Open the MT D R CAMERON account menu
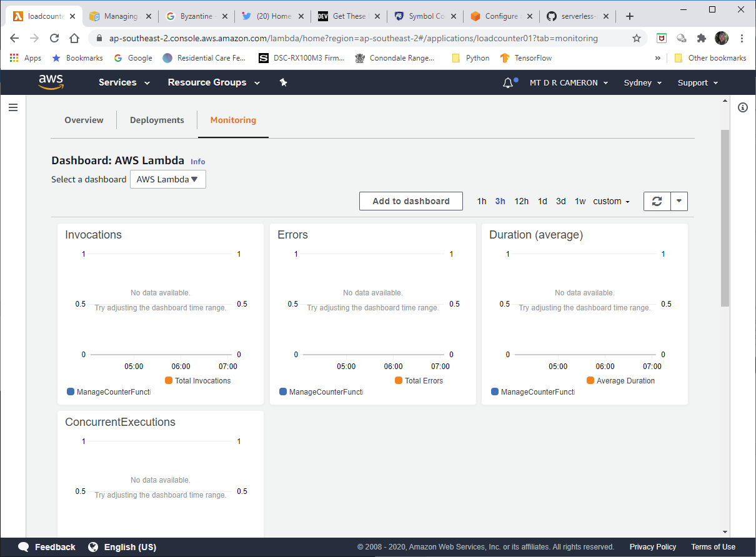756x557 pixels. 569,82
